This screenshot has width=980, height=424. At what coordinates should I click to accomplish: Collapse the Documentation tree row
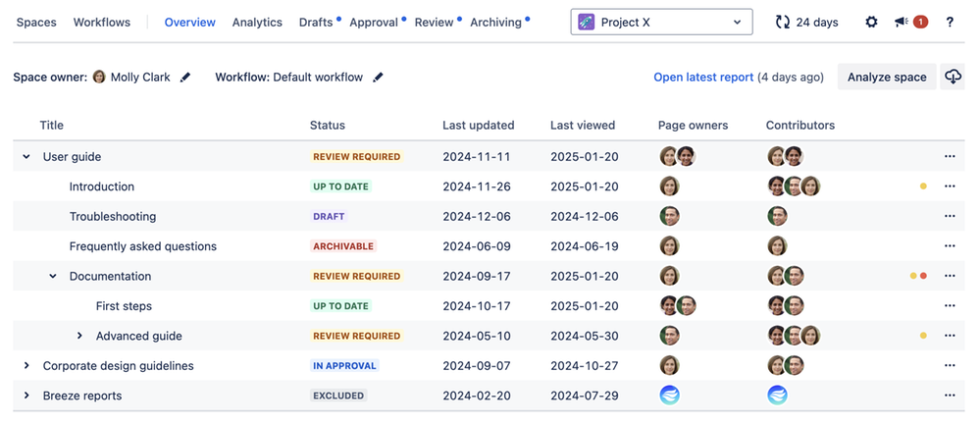click(x=53, y=276)
